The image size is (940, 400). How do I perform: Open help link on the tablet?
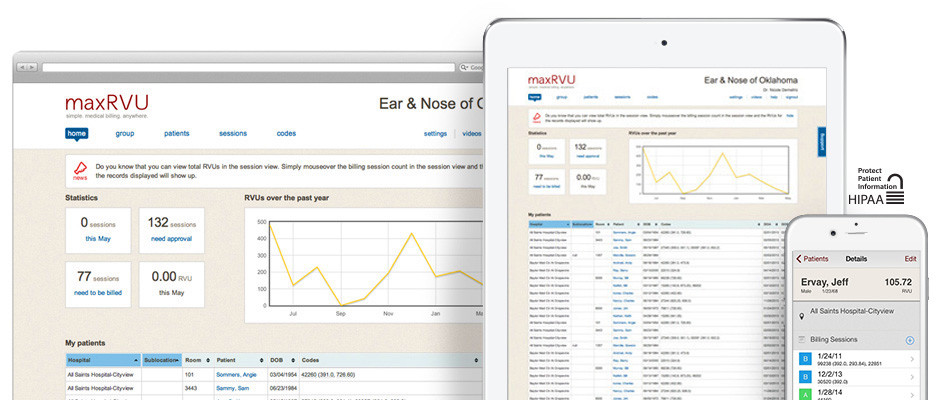tap(774, 97)
